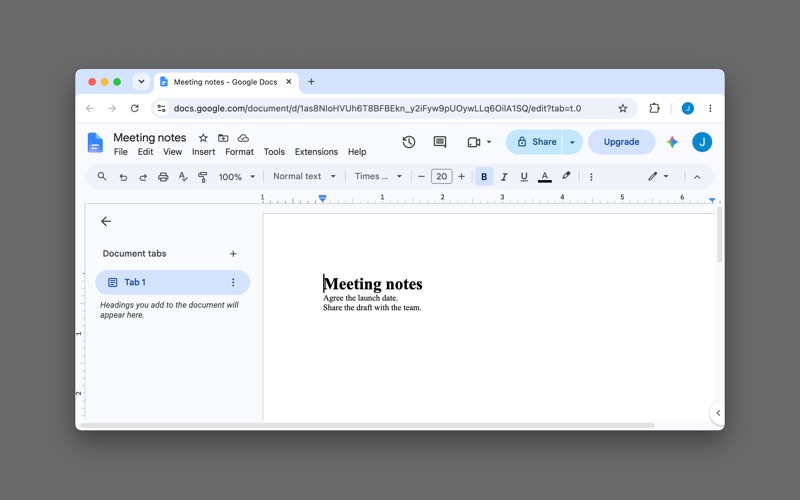The height and width of the screenshot is (500, 800).
Task: Open the Extensions menu
Action: click(x=316, y=152)
